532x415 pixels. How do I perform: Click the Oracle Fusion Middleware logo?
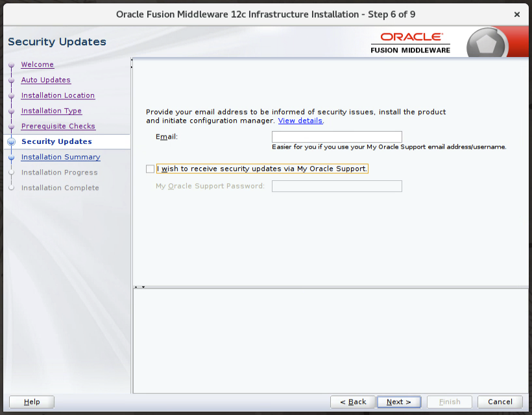click(411, 43)
